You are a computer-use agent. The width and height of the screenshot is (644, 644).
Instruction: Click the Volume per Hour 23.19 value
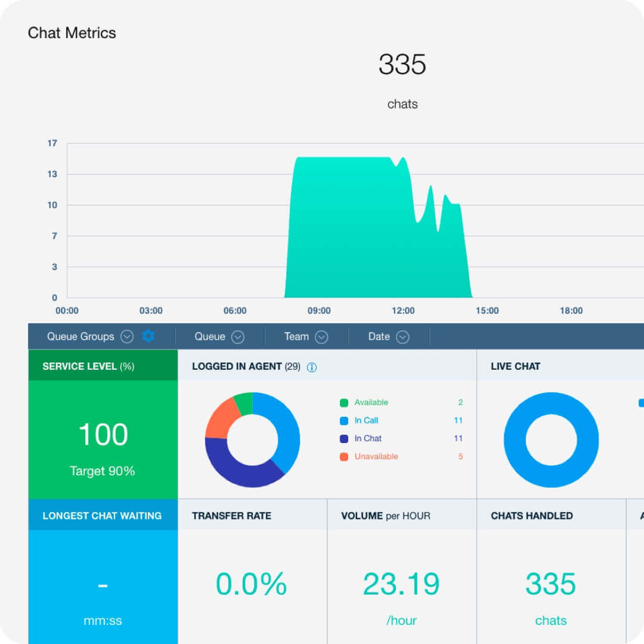[401, 584]
